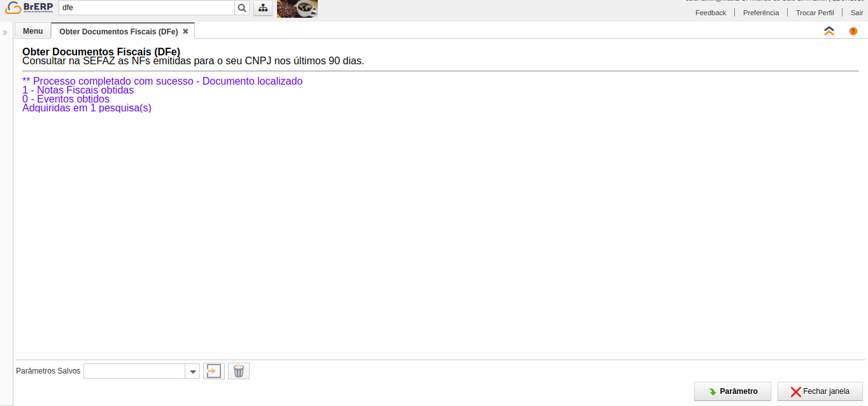Click the Parâmetros Salvos combo box field
Viewport: 868px width, 406px height.
(134, 371)
